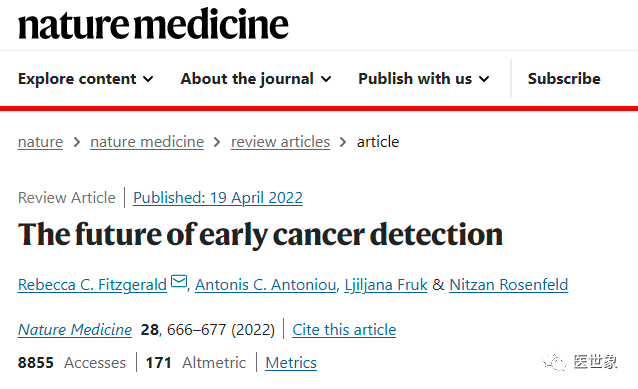This screenshot has width=638, height=389.
Task: Open the Publish with us dropdown
Action: click(424, 79)
